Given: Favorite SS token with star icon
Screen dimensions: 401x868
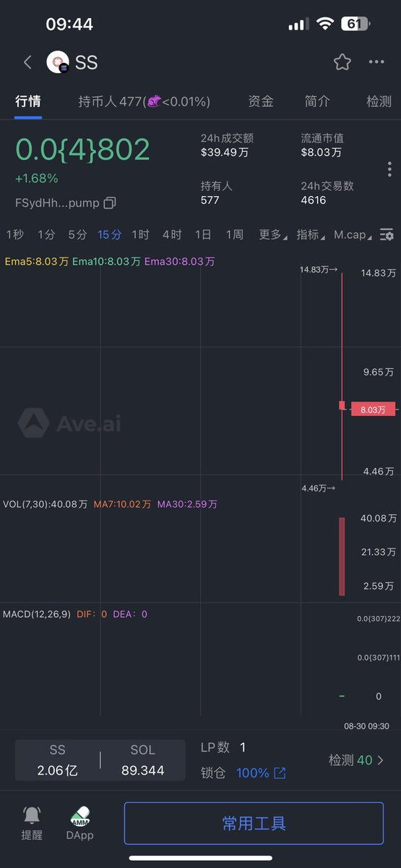Looking at the screenshot, I should pos(342,62).
